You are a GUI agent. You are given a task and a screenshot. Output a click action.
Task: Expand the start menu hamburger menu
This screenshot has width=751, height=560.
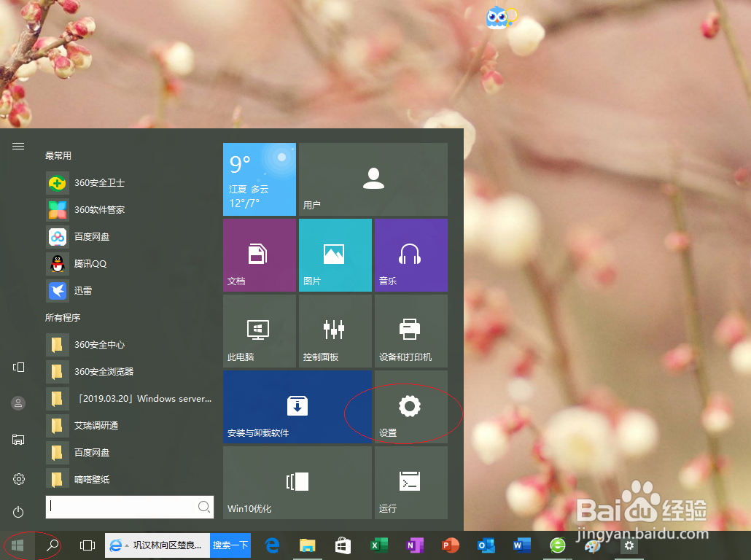tap(18, 146)
